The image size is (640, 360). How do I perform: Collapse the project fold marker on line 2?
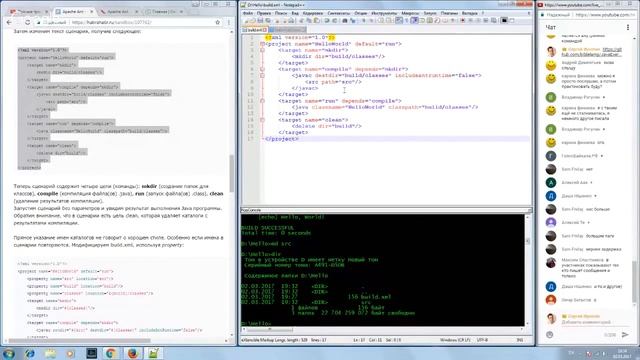pos(262,44)
